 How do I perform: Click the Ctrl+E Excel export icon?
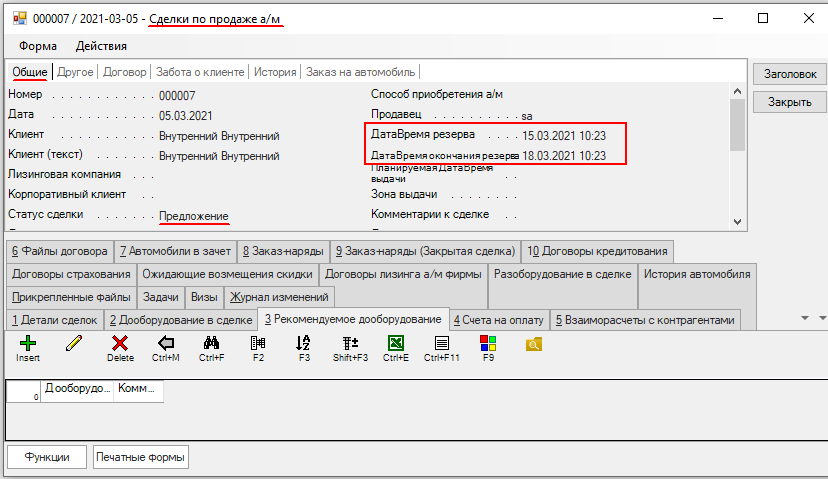[x=395, y=344]
